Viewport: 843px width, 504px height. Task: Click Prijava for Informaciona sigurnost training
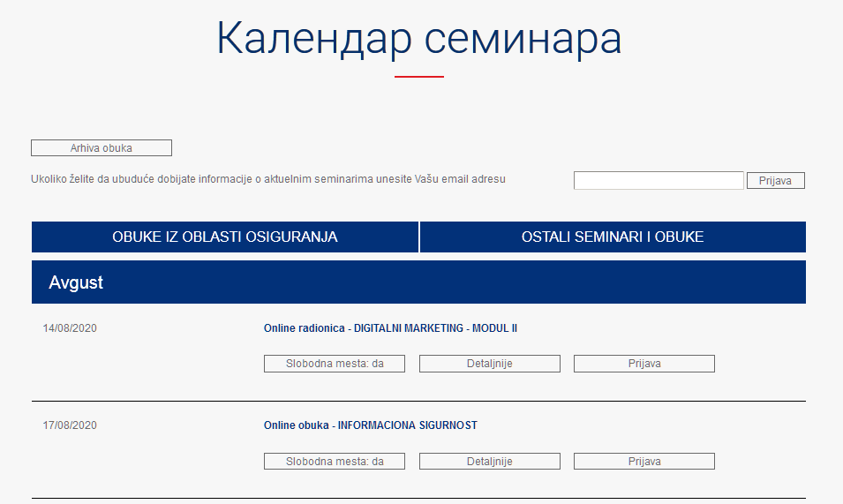(644, 462)
